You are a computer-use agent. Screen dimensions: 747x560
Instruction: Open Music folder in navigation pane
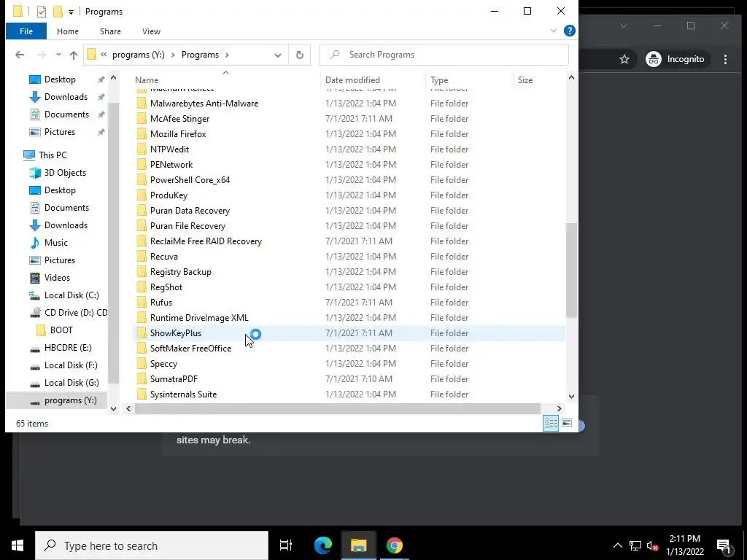56,242
